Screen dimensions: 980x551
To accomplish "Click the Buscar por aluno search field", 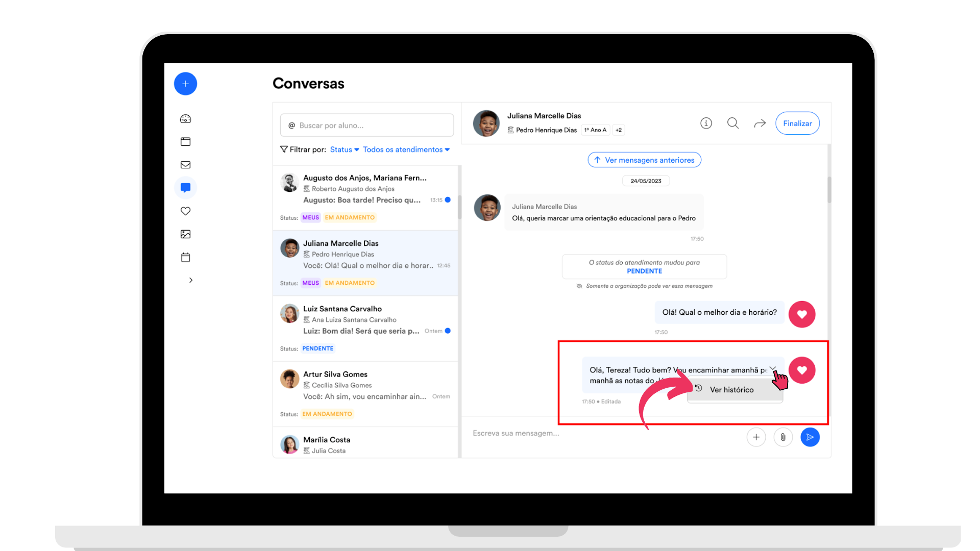I will (x=366, y=126).
